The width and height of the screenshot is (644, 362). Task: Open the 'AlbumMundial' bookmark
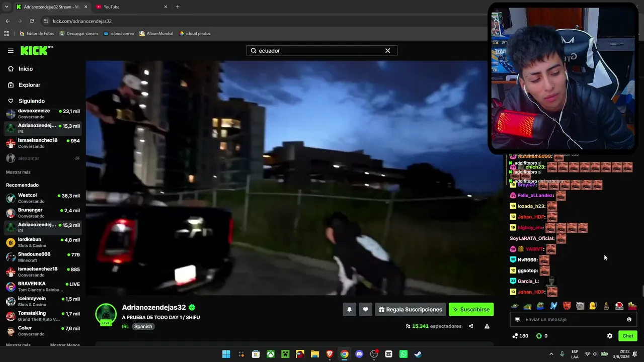tap(156, 34)
